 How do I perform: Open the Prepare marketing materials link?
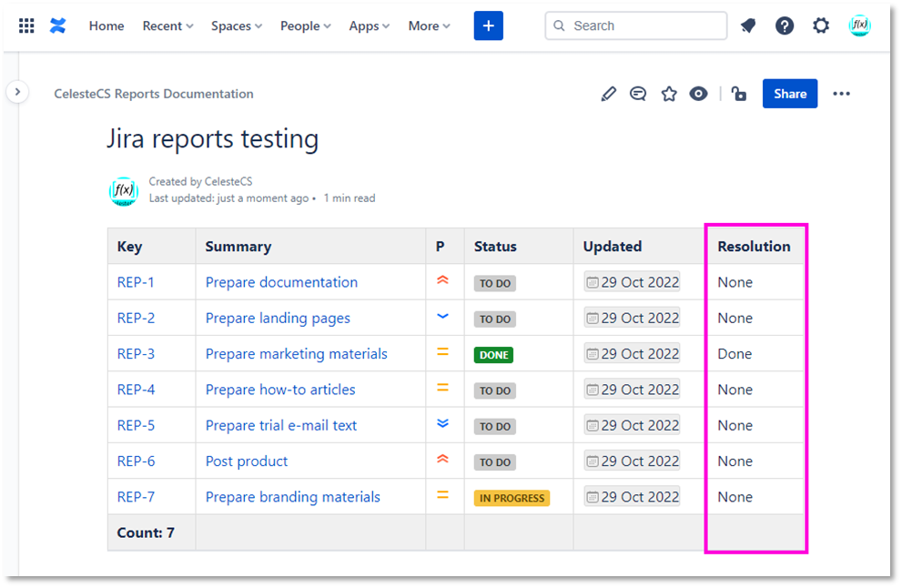point(296,354)
